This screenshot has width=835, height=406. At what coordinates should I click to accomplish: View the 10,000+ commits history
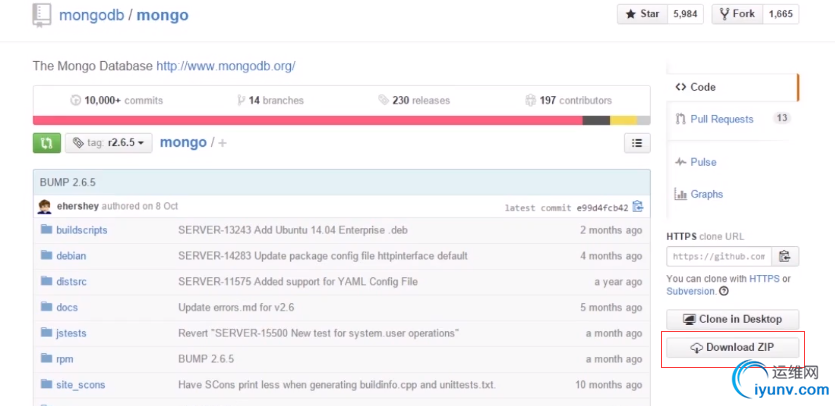117,100
